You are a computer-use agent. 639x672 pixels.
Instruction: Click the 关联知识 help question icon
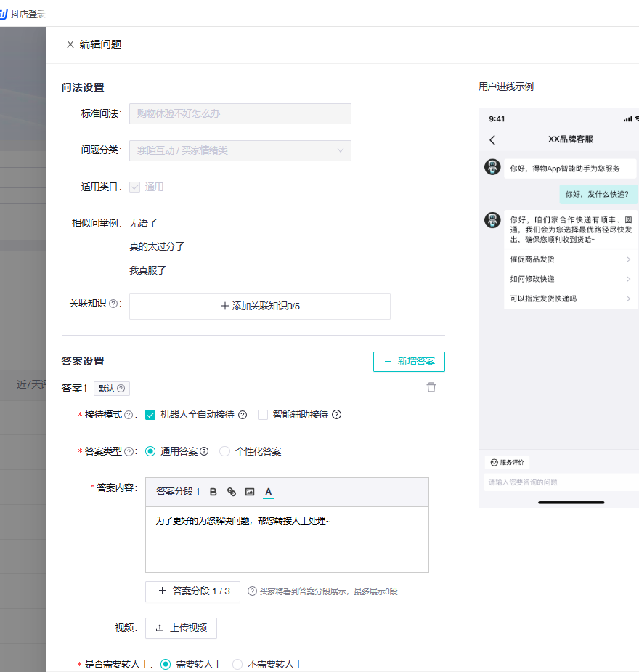pyautogui.click(x=113, y=304)
